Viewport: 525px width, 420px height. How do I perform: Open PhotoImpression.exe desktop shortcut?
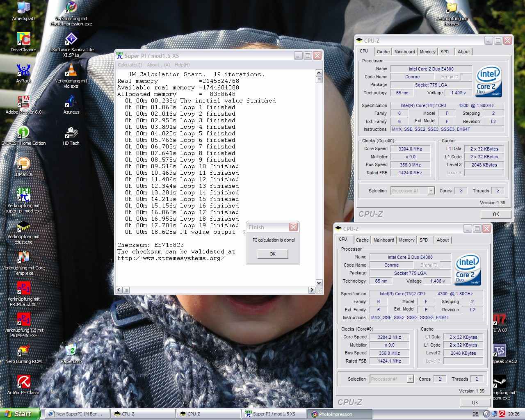coord(71,14)
